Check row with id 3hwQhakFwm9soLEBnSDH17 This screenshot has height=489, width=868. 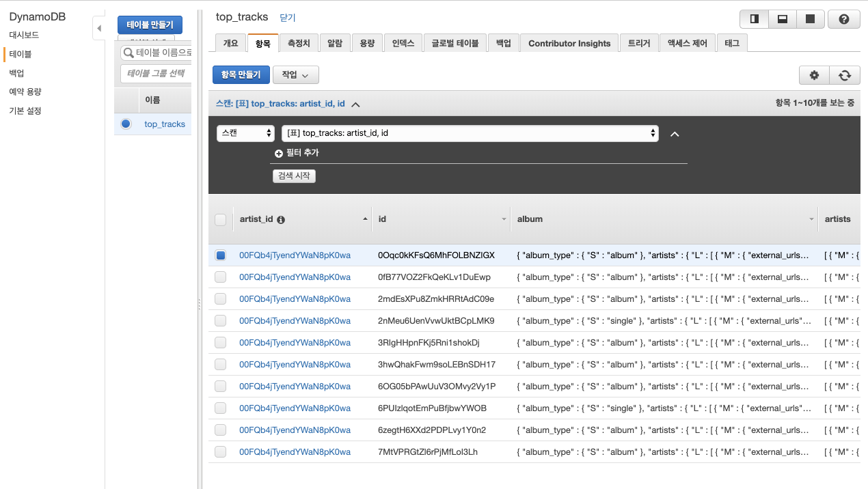point(220,365)
